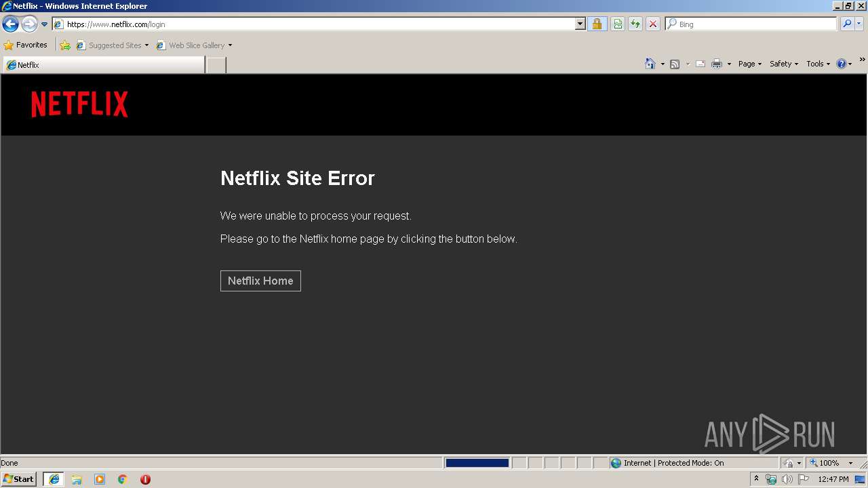Open the search provider dropdown
868x488 pixels.
859,24
